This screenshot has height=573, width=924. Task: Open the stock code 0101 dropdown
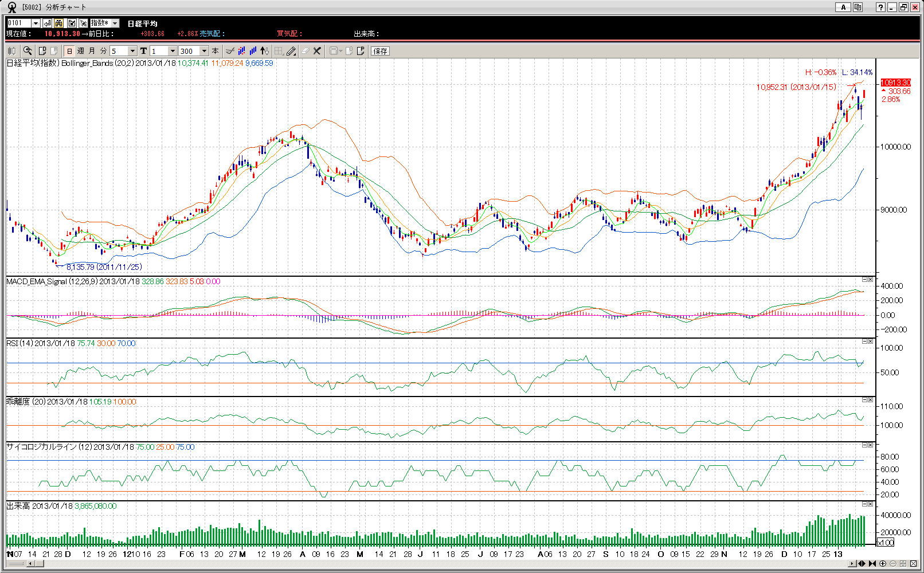36,23
